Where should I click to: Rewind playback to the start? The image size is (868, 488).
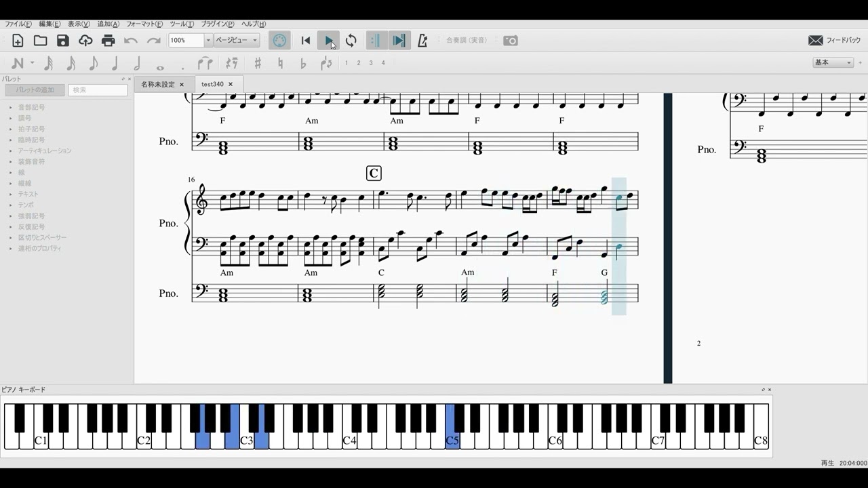coord(306,41)
